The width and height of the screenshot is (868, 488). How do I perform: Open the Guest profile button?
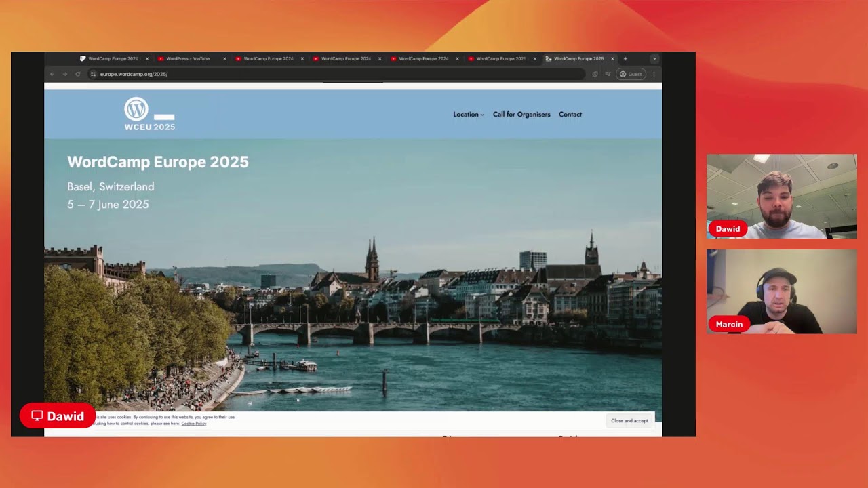click(631, 74)
